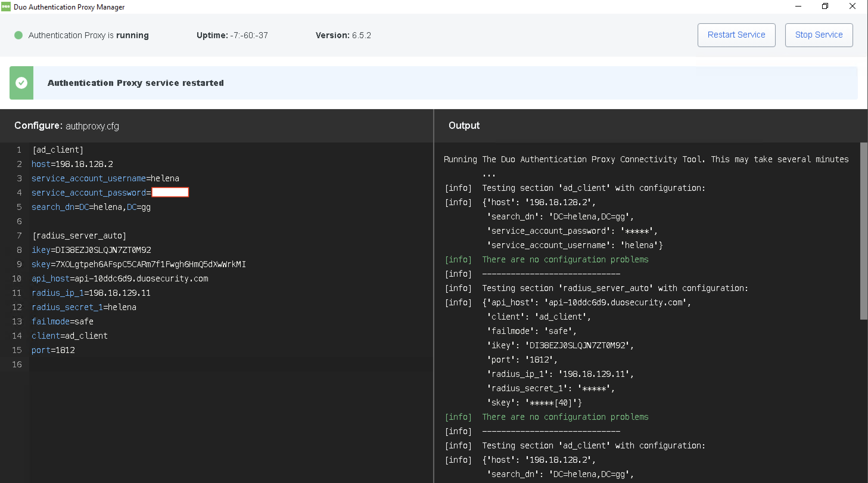The height and width of the screenshot is (483, 868).
Task: Place cursor on the [ad_client] line
Action: click(58, 150)
